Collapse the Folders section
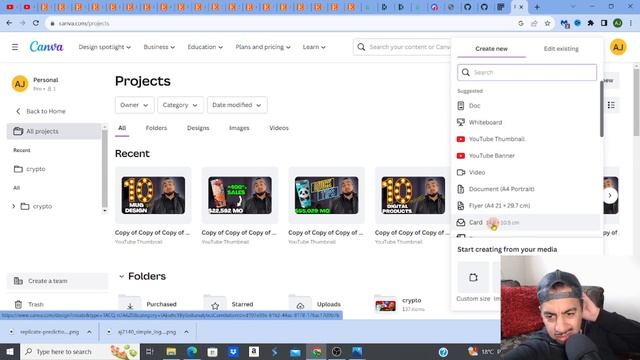 [121, 276]
